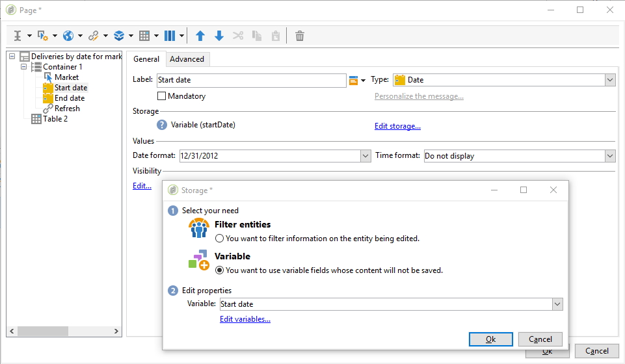Click the Label text field

click(251, 80)
